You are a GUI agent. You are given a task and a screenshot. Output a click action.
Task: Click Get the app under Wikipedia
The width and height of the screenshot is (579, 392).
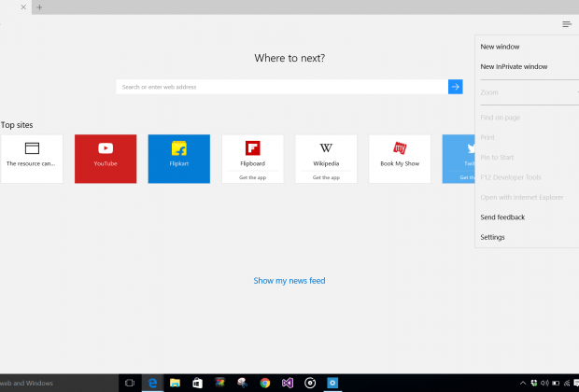[326, 177]
